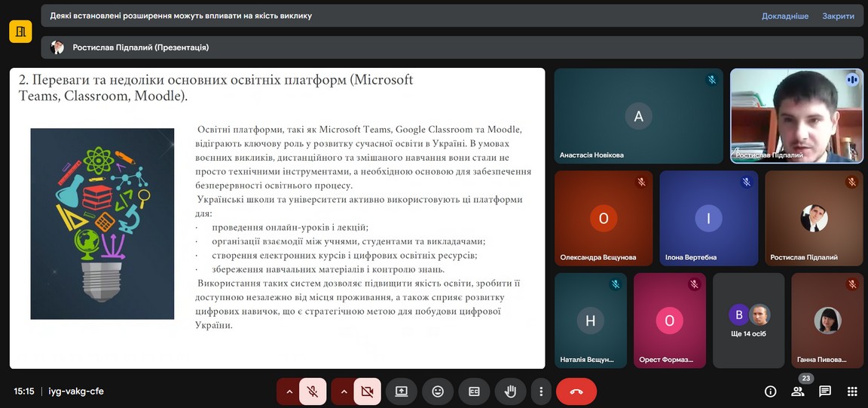Open the emoji reactions icon
This screenshot has width=868, height=408.
coord(438,391)
